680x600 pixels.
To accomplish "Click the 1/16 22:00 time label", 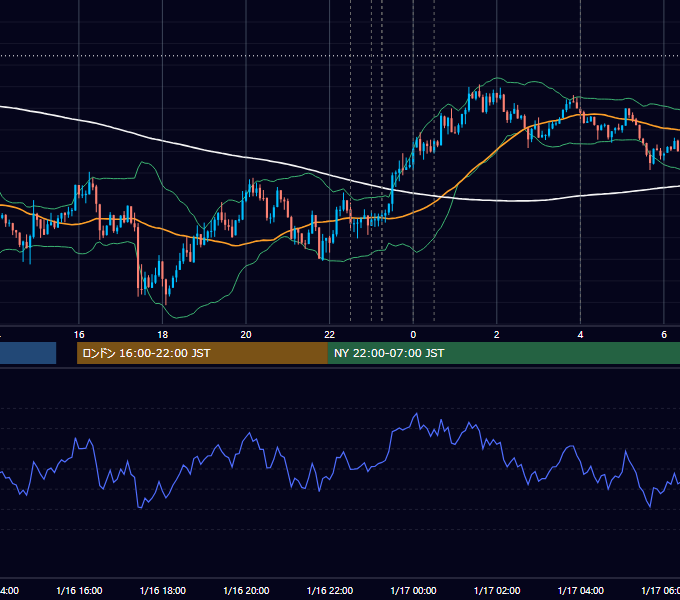I will coord(330,590).
